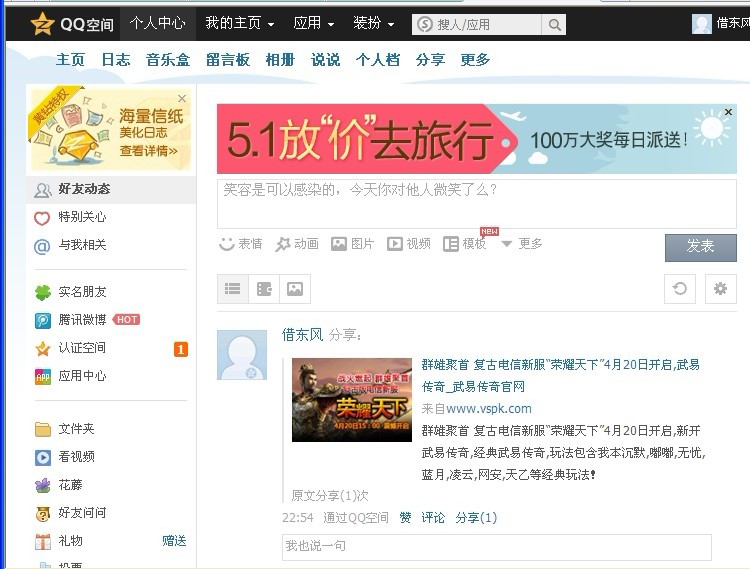The image size is (750, 569).
Task: Open shared title link 群雄聚首
Action: 560,375
